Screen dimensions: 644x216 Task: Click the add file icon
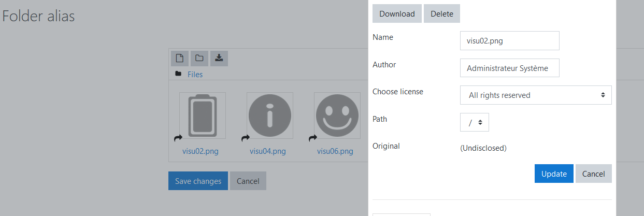pyautogui.click(x=180, y=58)
